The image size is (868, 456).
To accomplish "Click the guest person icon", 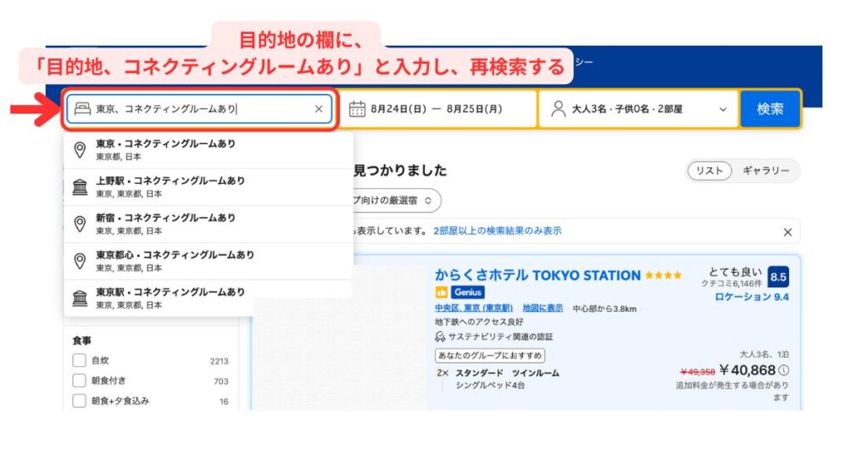I will pos(559,109).
